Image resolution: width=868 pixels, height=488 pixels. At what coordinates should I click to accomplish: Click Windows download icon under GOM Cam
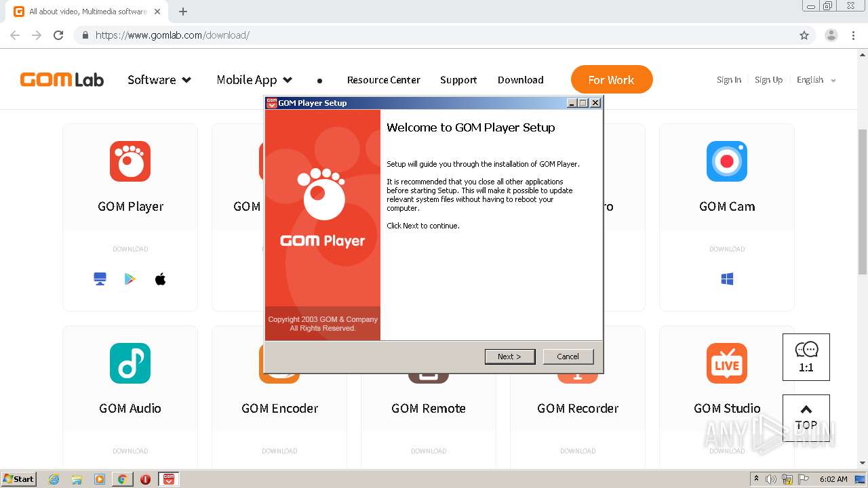727,279
